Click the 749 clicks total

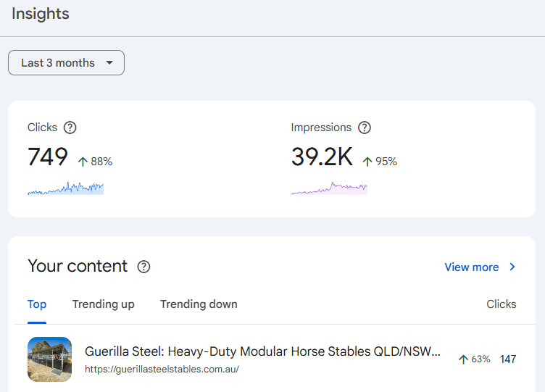[x=48, y=157]
